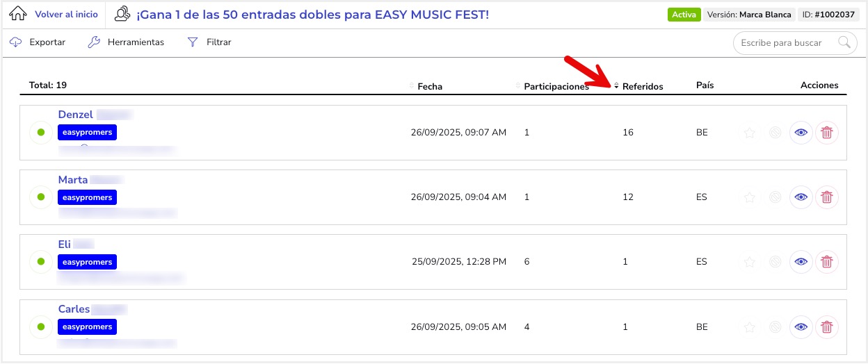Click the magnifier icon in the search box
Image resolution: width=868 pixels, height=364 pixels.
pos(844,43)
